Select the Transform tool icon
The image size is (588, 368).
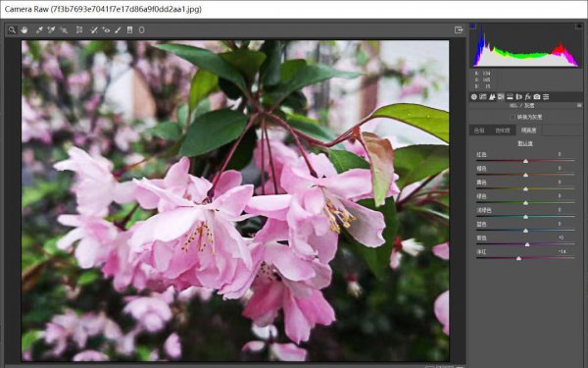[x=79, y=30]
